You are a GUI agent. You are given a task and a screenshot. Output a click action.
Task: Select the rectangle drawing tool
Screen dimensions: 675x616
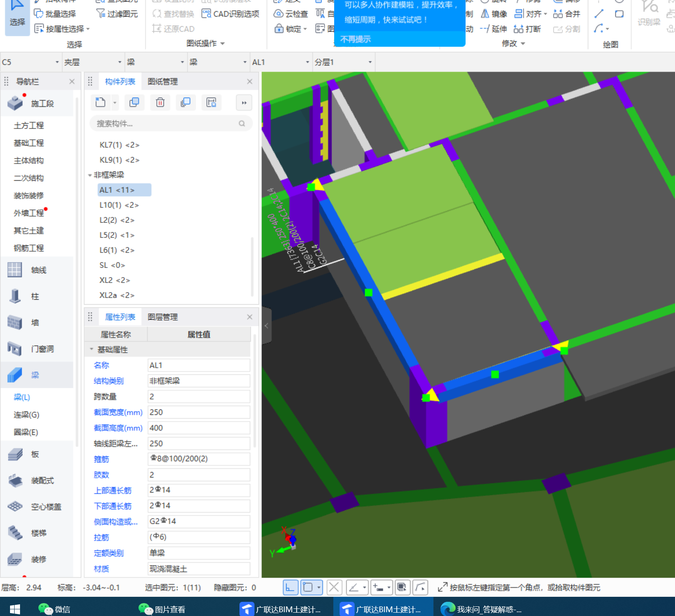tap(620, 14)
